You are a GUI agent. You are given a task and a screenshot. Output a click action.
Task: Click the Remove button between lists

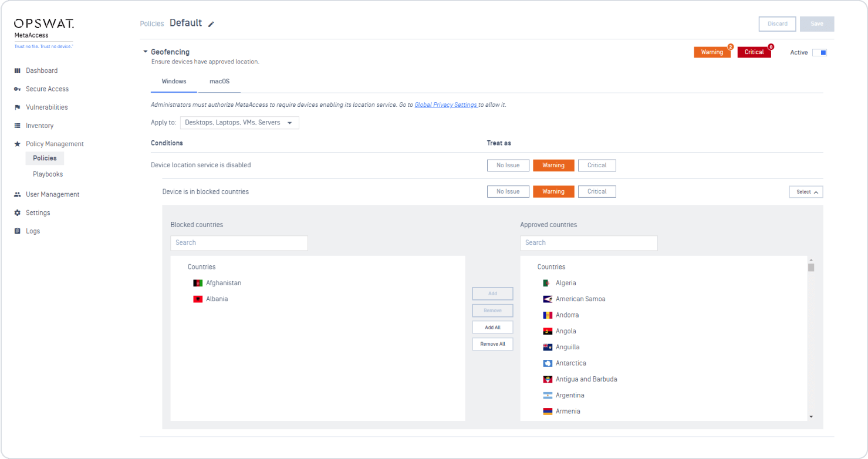click(493, 310)
